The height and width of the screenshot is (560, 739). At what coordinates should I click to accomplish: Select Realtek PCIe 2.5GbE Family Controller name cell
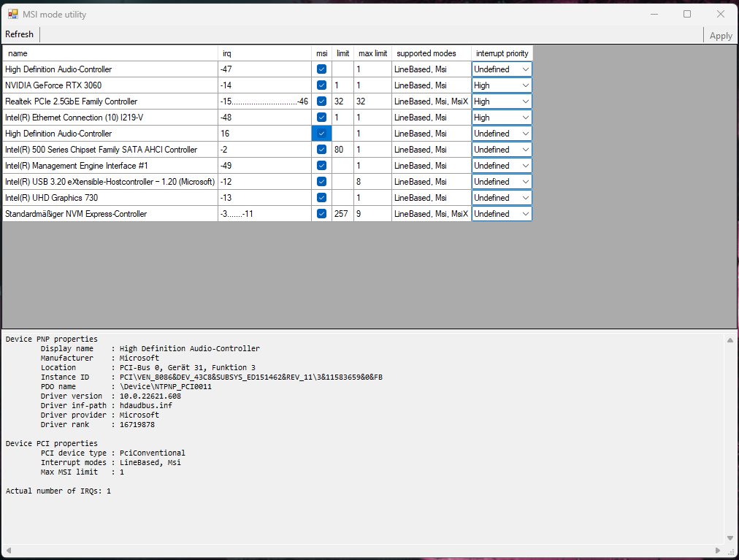(110, 101)
